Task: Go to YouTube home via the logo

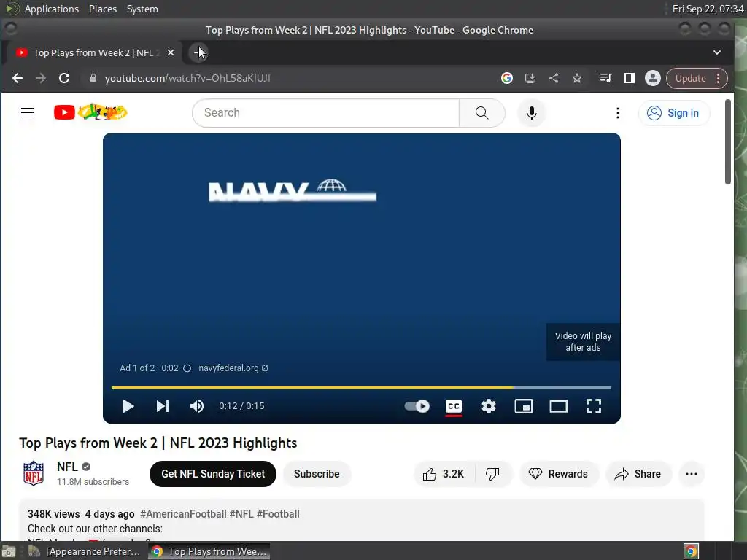Action: [x=90, y=112]
